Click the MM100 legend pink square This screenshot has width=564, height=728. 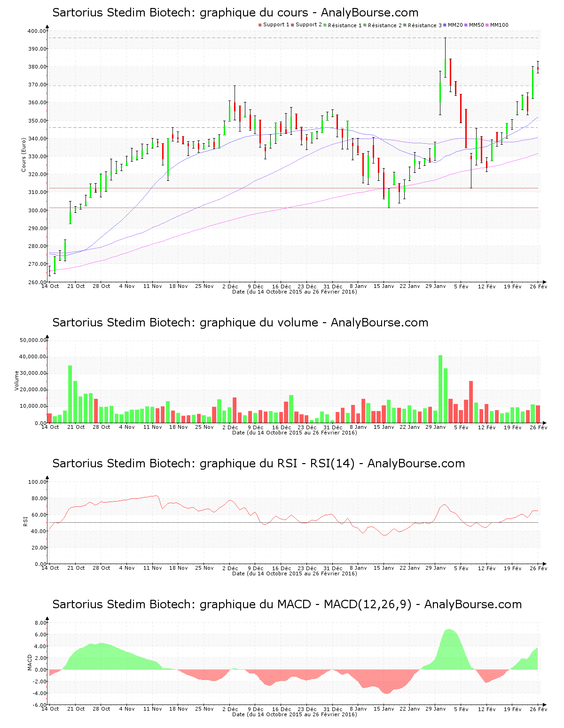tap(487, 25)
